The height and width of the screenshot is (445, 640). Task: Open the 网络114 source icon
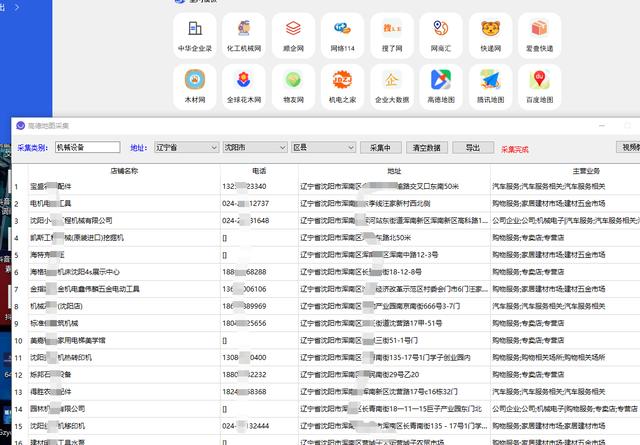point(342,35)
